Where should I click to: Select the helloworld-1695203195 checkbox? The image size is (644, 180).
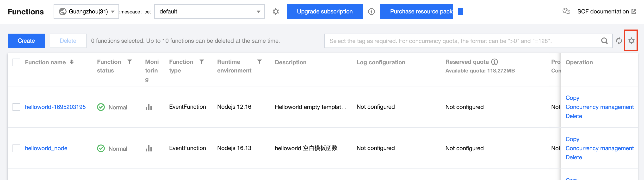coord(16,107)
